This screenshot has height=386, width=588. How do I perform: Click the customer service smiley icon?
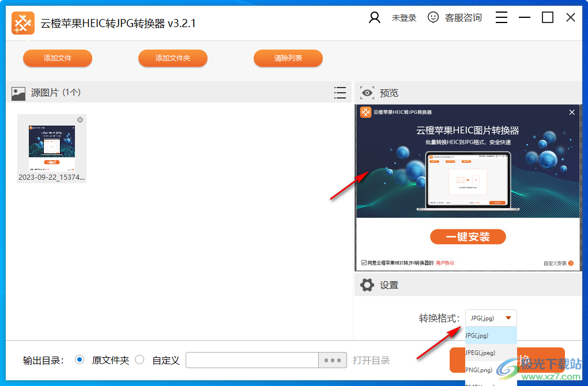[x=433, y=17]
